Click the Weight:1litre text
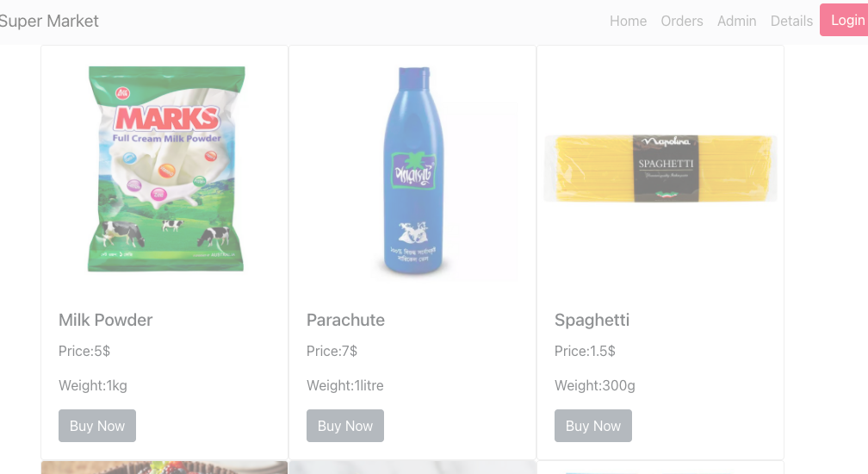 tap(344, 385)
